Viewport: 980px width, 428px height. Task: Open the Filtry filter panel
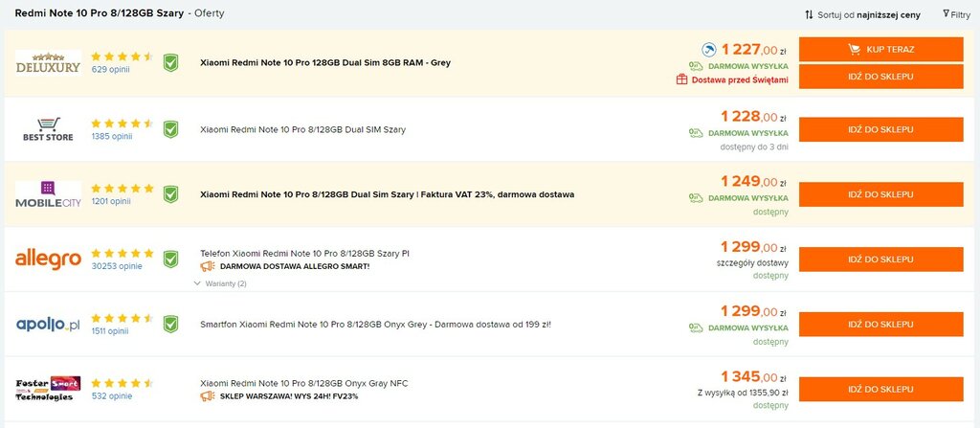(x=957, y=14)
